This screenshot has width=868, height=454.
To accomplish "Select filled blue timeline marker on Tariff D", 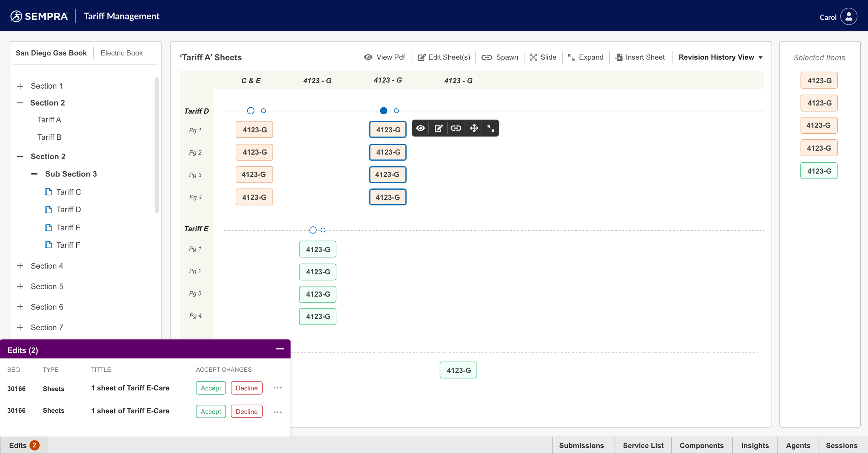I will click(x=383, y=111).
